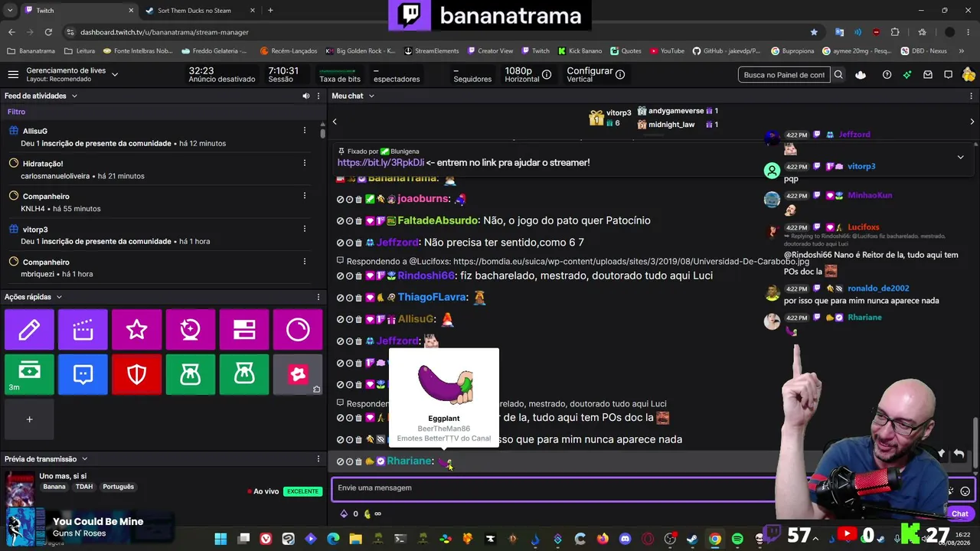This screenshot has height=551, width=980.
Task: Open the chat panel options menu
Action: click(972, 96)
